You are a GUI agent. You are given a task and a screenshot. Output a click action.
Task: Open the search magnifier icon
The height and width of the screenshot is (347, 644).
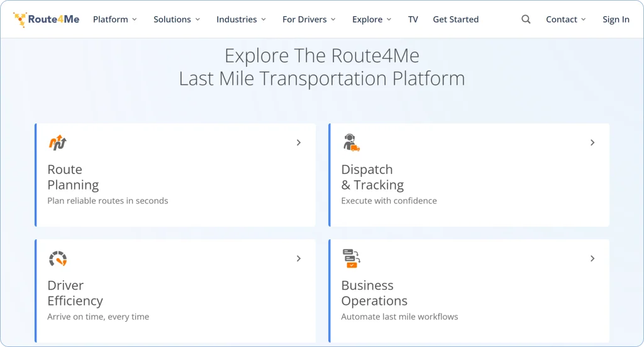(x=526, y=20)
